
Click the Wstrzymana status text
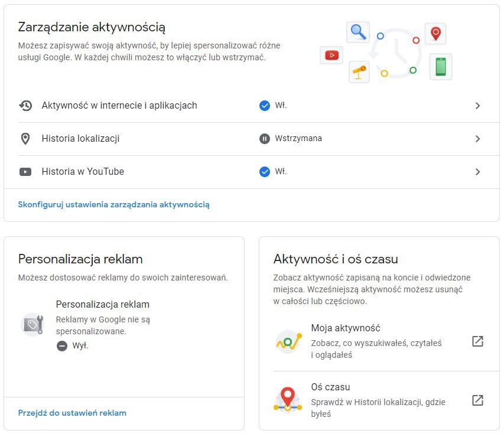click(298, 138)
